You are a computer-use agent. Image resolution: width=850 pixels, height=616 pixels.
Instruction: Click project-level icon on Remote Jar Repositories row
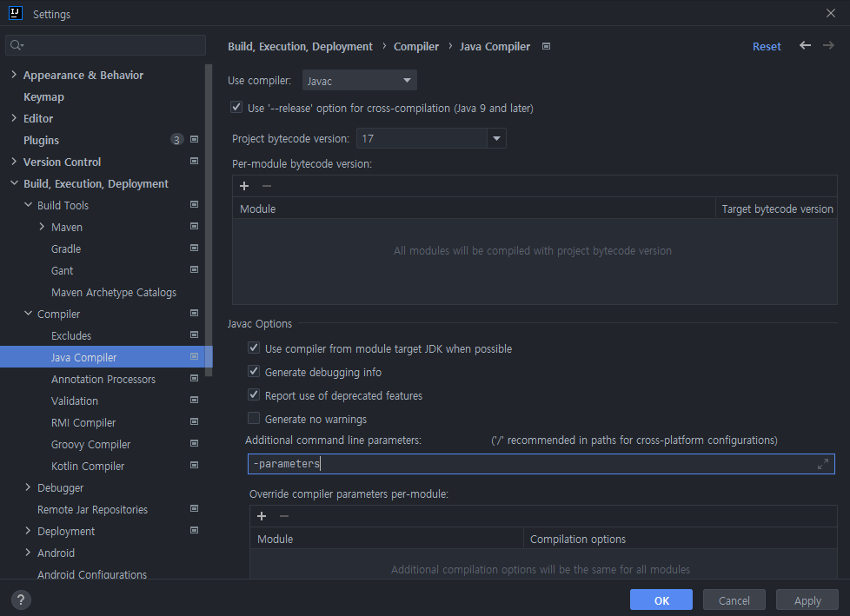tap(194, 508)
